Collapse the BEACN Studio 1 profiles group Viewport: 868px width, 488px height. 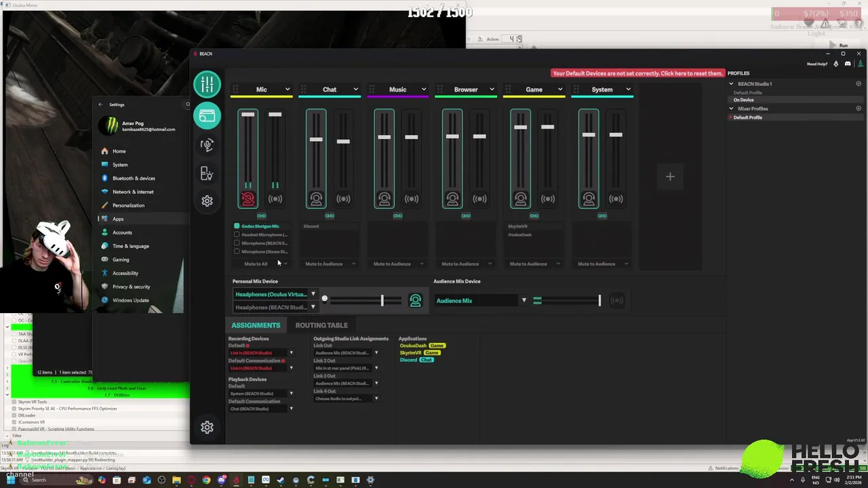731,84
